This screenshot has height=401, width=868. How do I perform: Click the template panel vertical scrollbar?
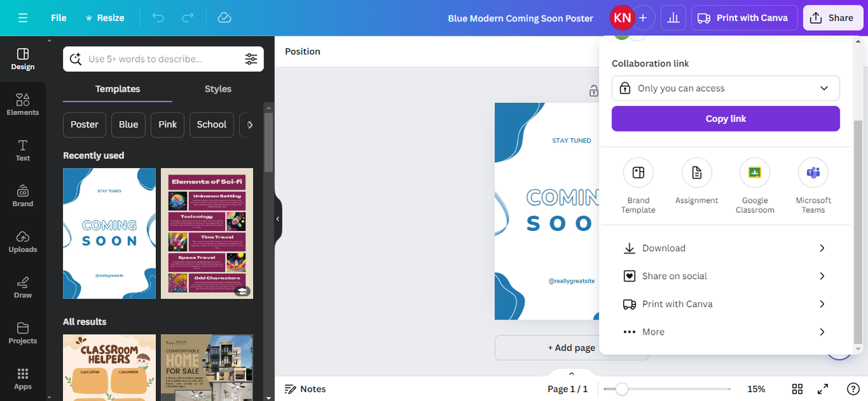pyautogui.click(x=269, y=142)
